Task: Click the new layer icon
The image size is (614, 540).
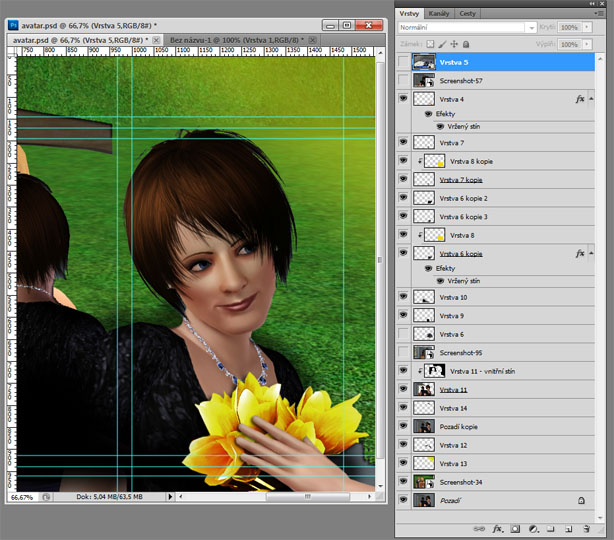Action: click(x=567, y=527)
